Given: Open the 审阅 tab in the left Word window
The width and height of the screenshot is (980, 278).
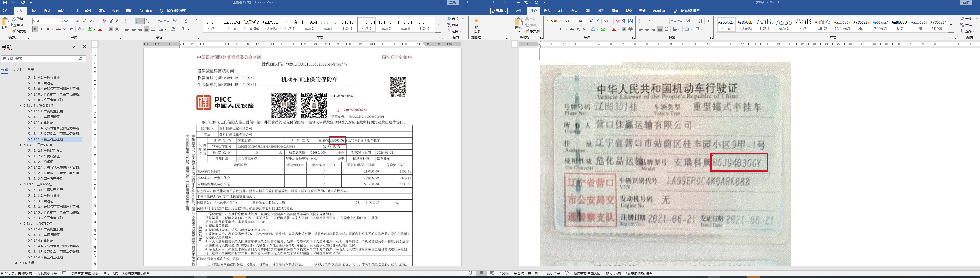Looking at the screenshot, I should click(x=102, y=11).
